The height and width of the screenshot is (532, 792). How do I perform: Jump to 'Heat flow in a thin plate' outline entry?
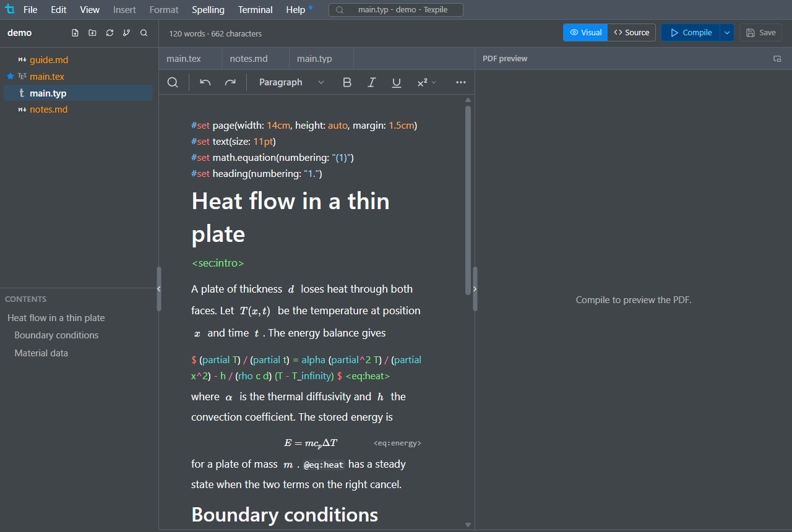56,318
